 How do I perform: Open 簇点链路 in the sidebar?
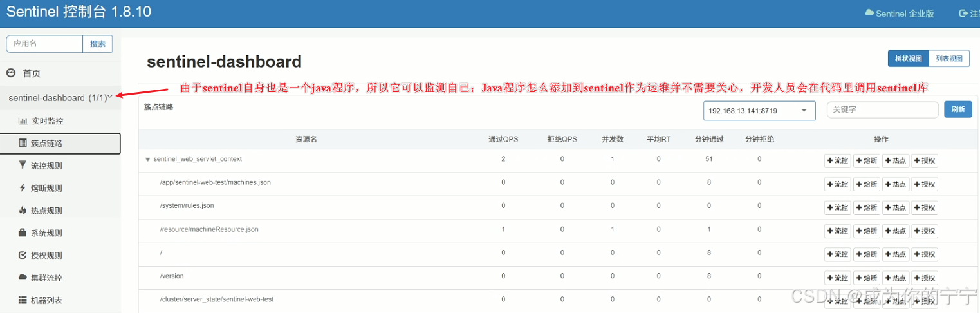(47, 143)
